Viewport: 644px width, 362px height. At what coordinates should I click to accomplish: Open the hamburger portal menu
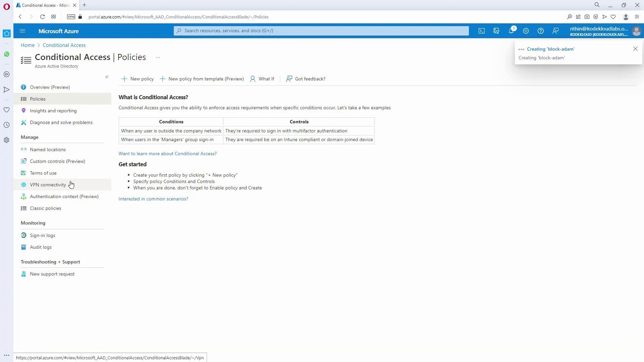click(x=22, y=31)
